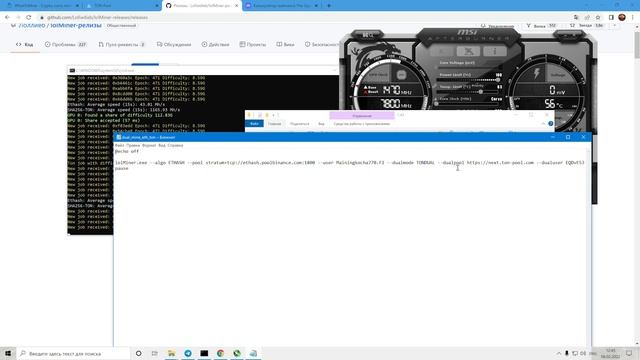Screen dimensions: 640x360
Task: Select the Файл tab in File Explorer
Action: [254, 124]
